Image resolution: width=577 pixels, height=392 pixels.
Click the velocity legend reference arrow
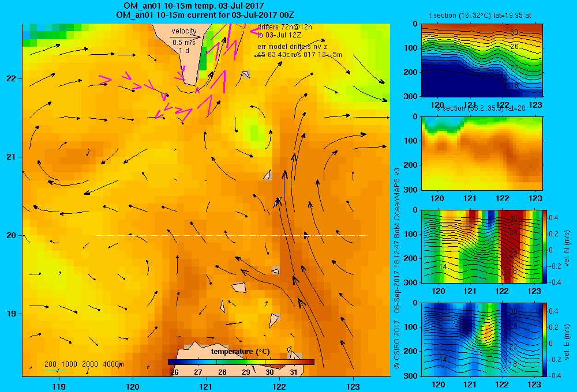tap(185, 37)
